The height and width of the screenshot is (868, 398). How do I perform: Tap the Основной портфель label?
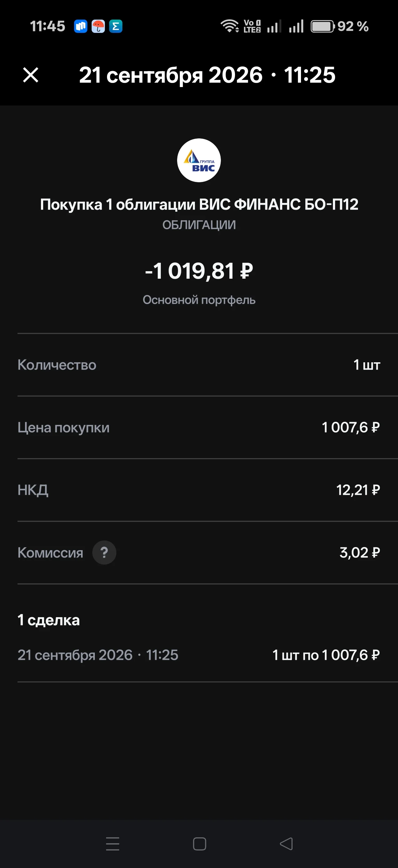[x=199, y=300]
